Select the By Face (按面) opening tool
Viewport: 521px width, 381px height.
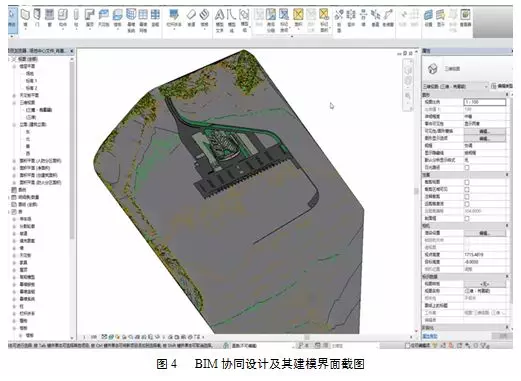point(339,21)
